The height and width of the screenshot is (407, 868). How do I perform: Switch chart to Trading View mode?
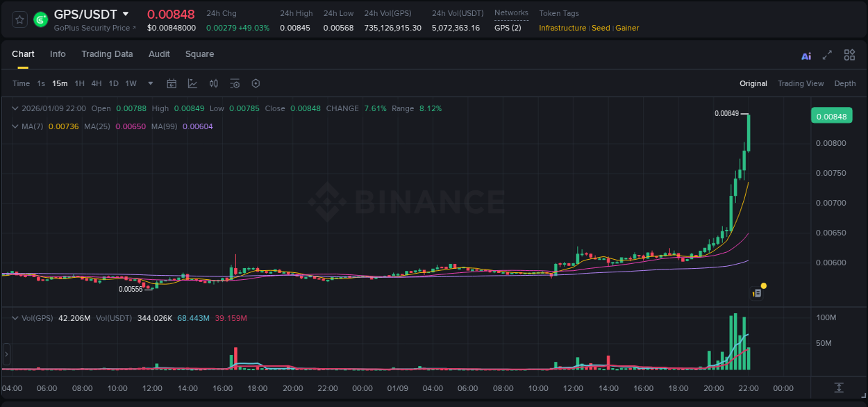[x=801, y=83]
